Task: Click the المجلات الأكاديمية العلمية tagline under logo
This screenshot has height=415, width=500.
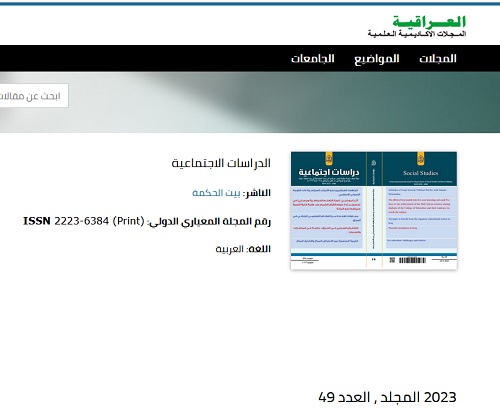Action: (417, 33)
